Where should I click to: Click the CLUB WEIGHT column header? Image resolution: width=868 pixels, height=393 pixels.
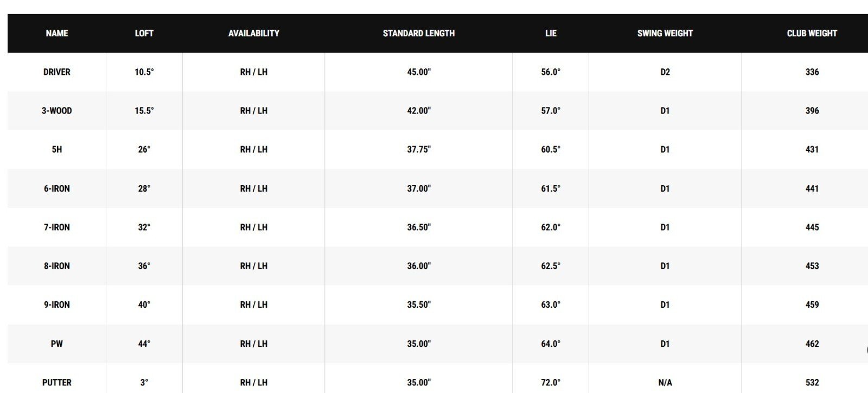[x=812, y=33]
